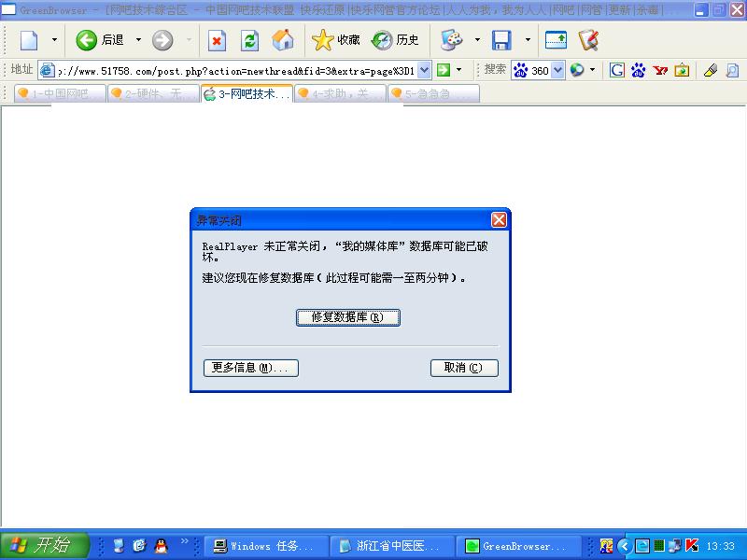
Task: Switch to 浙江省中医医 taskbar button
Action: point(392,546)
